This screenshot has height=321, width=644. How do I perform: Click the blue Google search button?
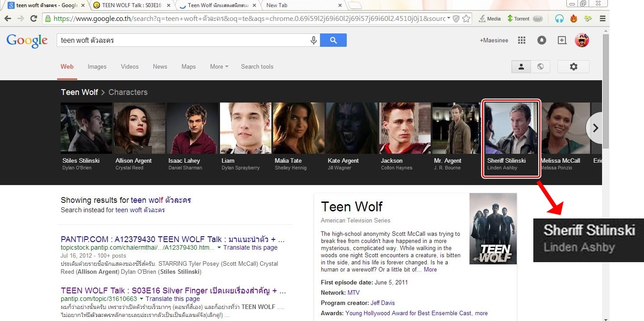pyautogui.click(x=333, y=40)
